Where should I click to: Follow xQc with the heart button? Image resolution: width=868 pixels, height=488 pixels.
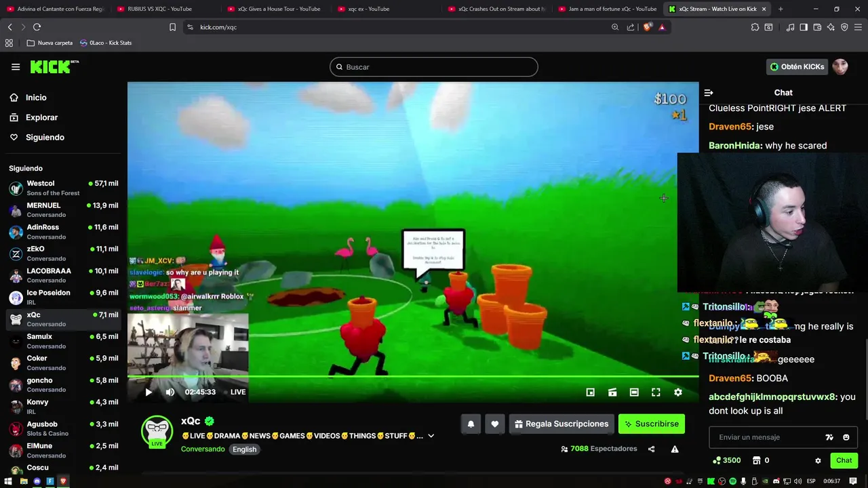coord(495,424)
